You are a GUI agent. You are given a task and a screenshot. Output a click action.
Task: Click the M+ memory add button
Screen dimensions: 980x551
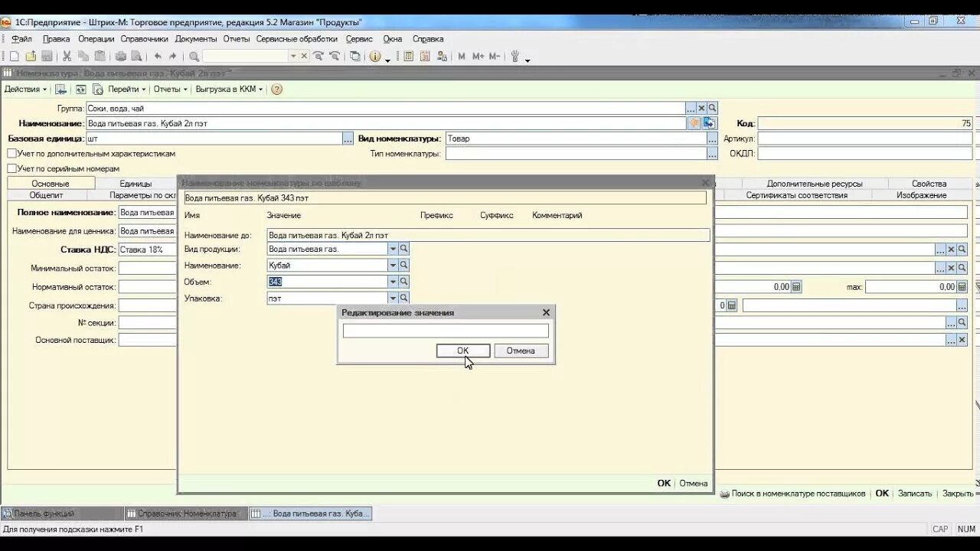click(478, 56)
